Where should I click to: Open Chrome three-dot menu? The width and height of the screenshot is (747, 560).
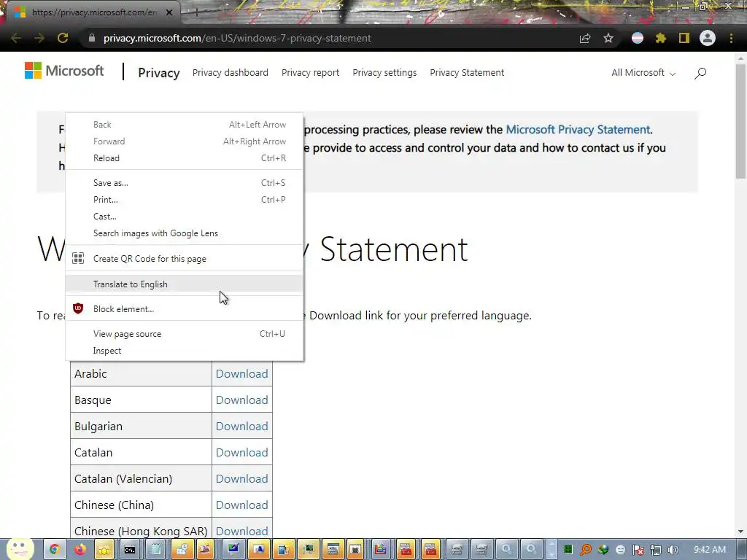pos(731,38)
